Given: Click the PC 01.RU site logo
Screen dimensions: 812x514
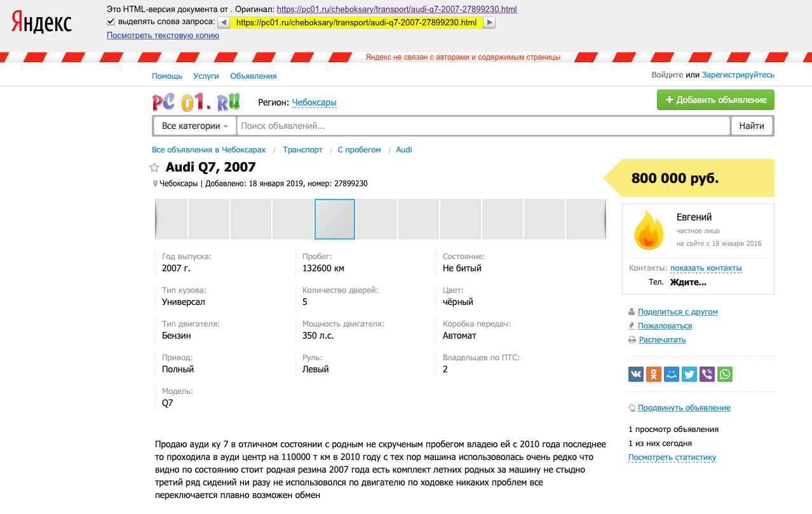Looking at the screenshot, I should tap(196, 102).
